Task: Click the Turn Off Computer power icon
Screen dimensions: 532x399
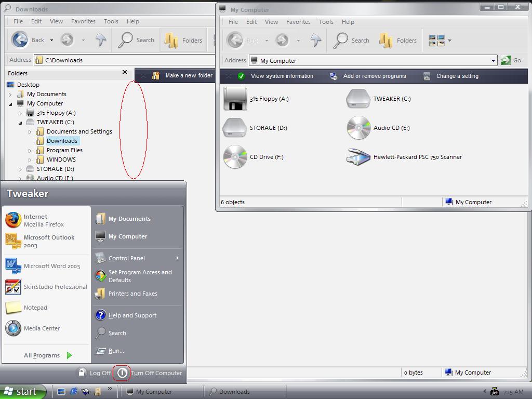Action: click(x=122, y=373)
